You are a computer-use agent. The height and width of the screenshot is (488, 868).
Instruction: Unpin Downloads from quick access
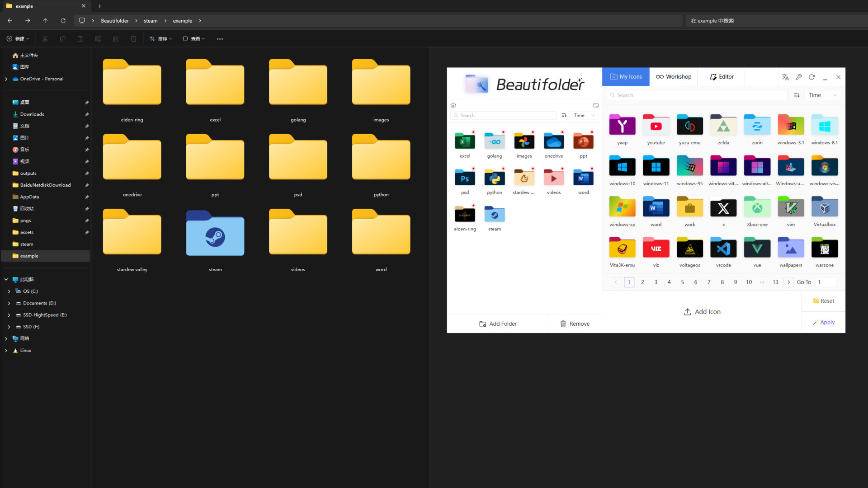coord(86,114)
